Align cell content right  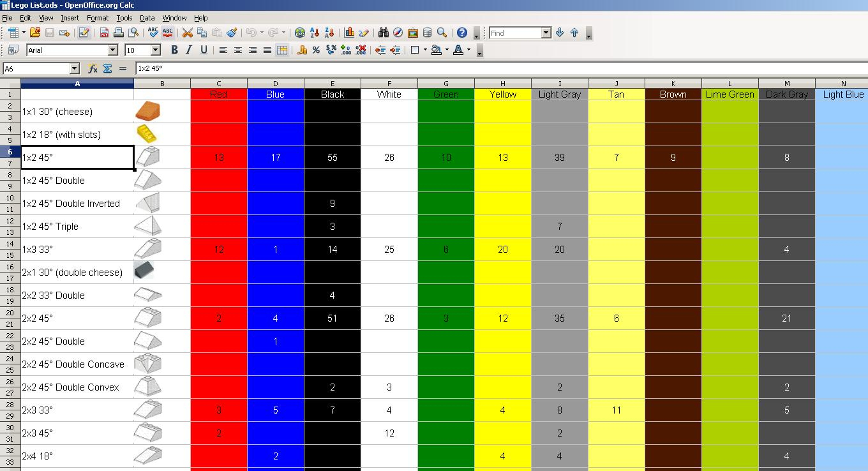click(253, 50)
